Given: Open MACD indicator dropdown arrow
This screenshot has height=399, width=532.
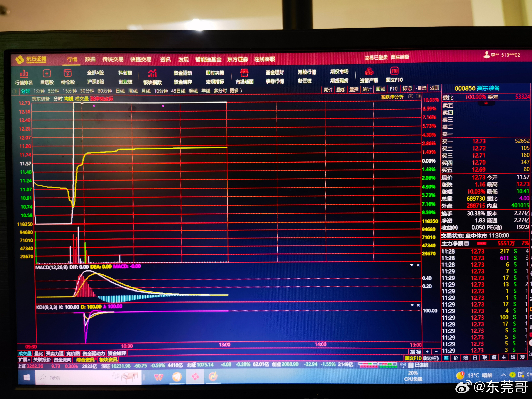Looking at the screenshot, I should (x=411, y=265).
